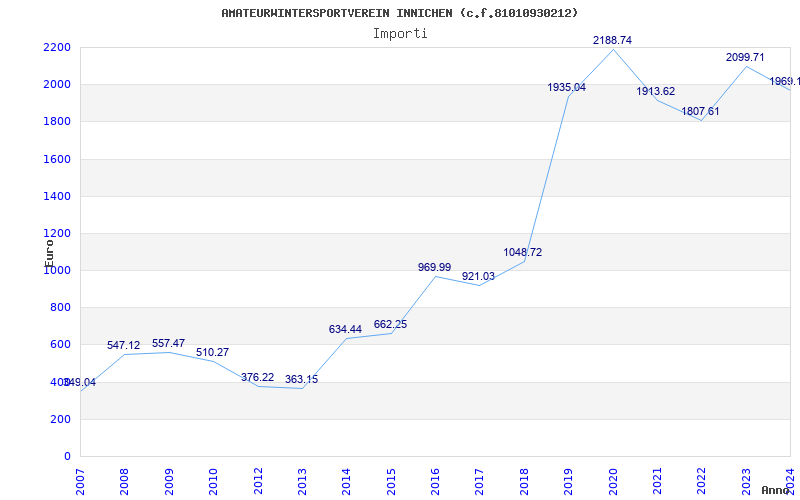Click x-axis year 2009

coord(169,481)
